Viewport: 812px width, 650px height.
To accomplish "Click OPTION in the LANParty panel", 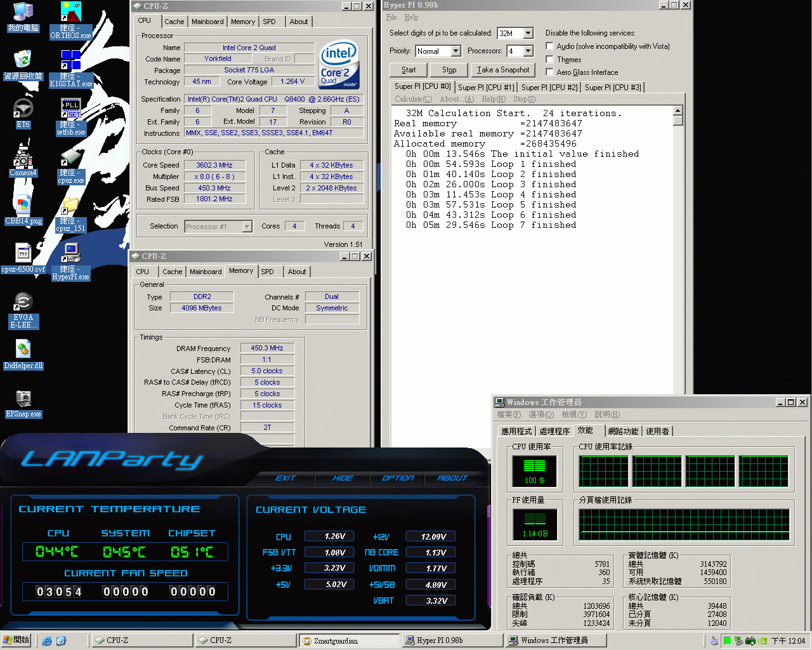I will [398, 478].
